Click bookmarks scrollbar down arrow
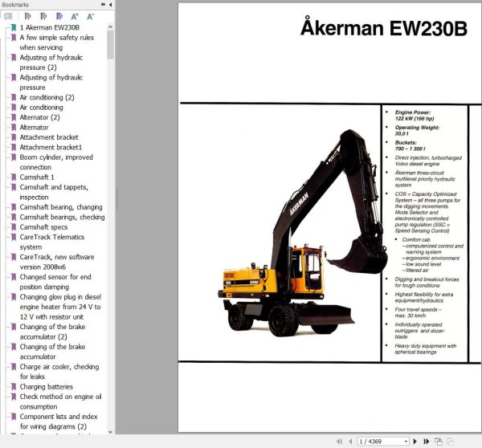This screenshot has height=448, width=482. point(110,432)
